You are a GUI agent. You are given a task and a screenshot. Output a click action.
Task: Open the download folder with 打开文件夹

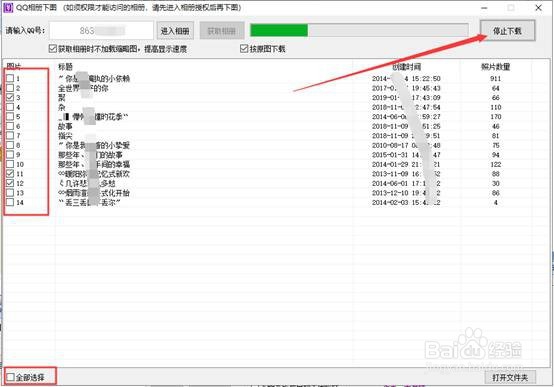tap(510, 377)
